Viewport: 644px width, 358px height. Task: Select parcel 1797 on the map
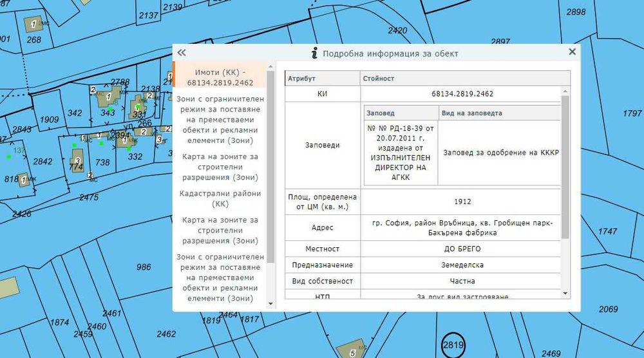pyautogui.click(x=632, y=113)
